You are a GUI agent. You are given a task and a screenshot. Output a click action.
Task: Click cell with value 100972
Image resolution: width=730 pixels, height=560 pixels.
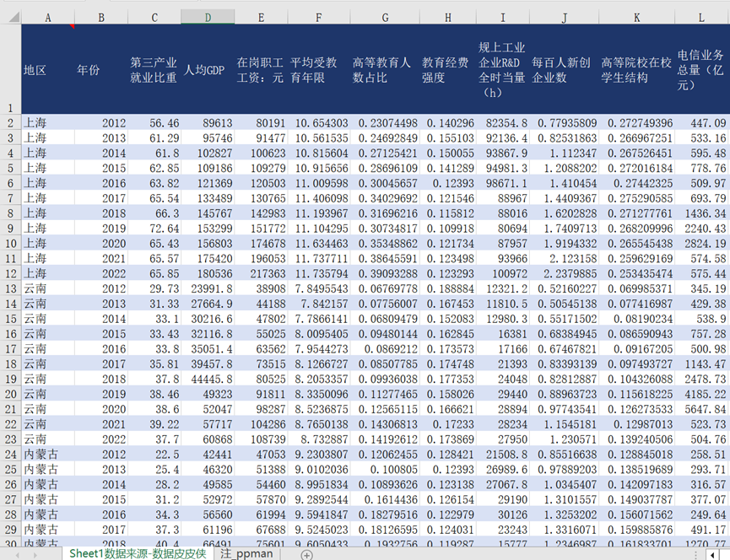(x=502, y=273)
